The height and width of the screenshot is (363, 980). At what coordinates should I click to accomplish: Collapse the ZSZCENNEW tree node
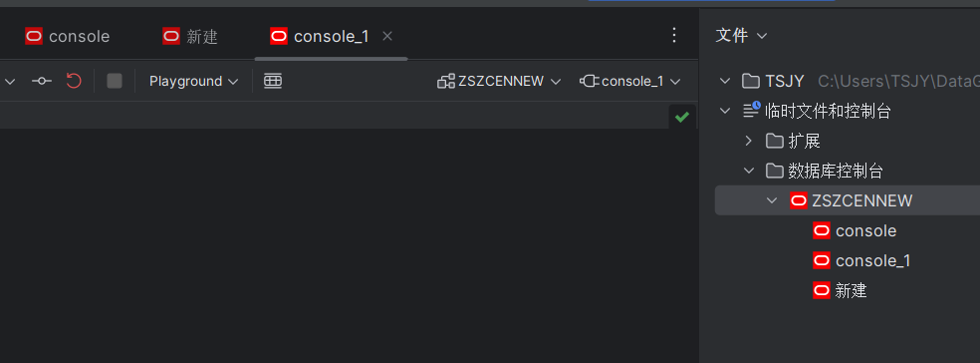(773, 200)
